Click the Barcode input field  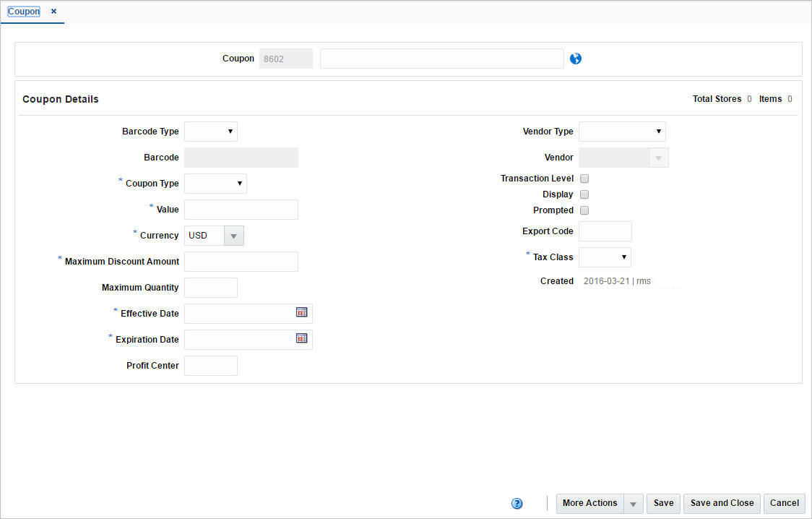(x=241, y=158)
